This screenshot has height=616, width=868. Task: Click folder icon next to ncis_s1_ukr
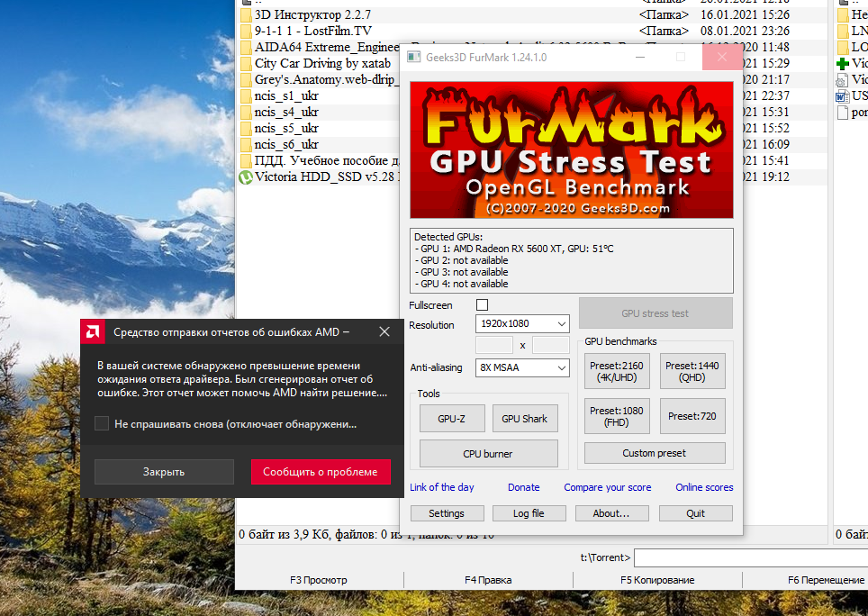[x=246, y=96]
